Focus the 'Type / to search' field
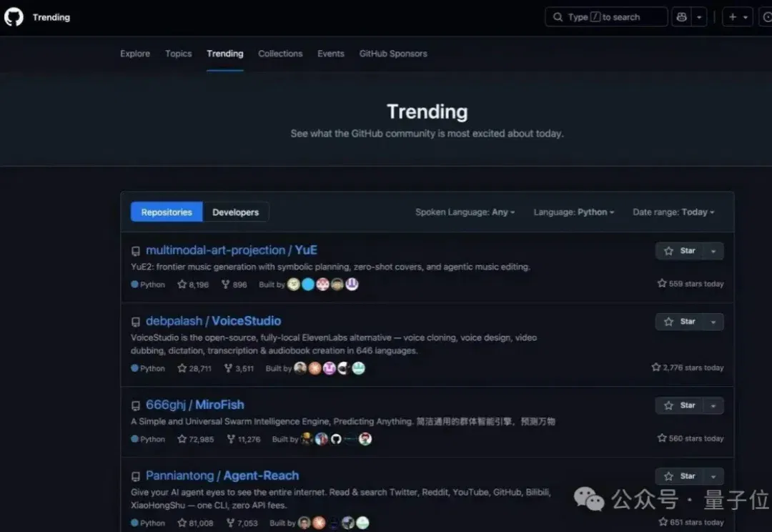 (x=607, y=17)
